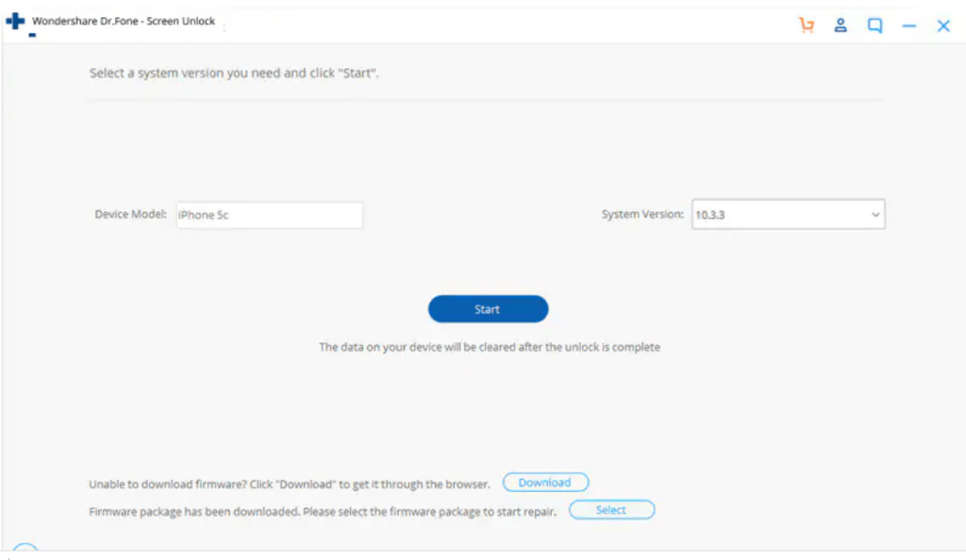Viewport: 966px width, 560px height.
Task: Click the data will be cleared warning text
Action: click(489, 347)
